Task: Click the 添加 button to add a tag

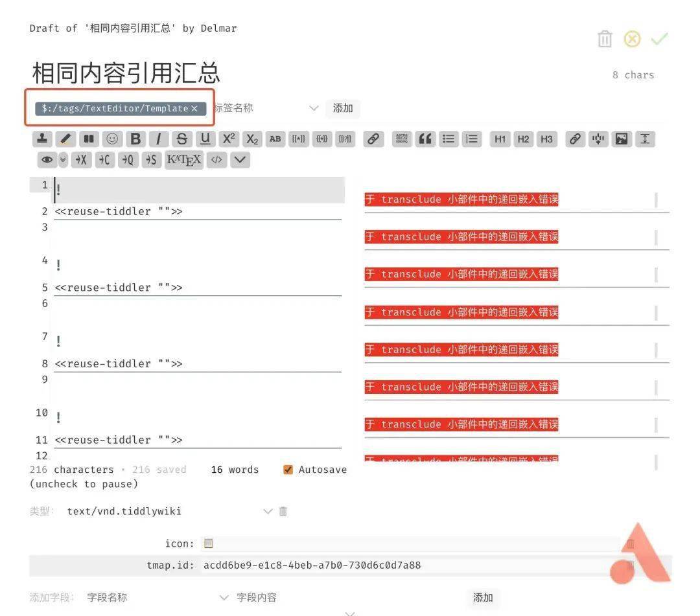Action: click(x=343, y=108)
